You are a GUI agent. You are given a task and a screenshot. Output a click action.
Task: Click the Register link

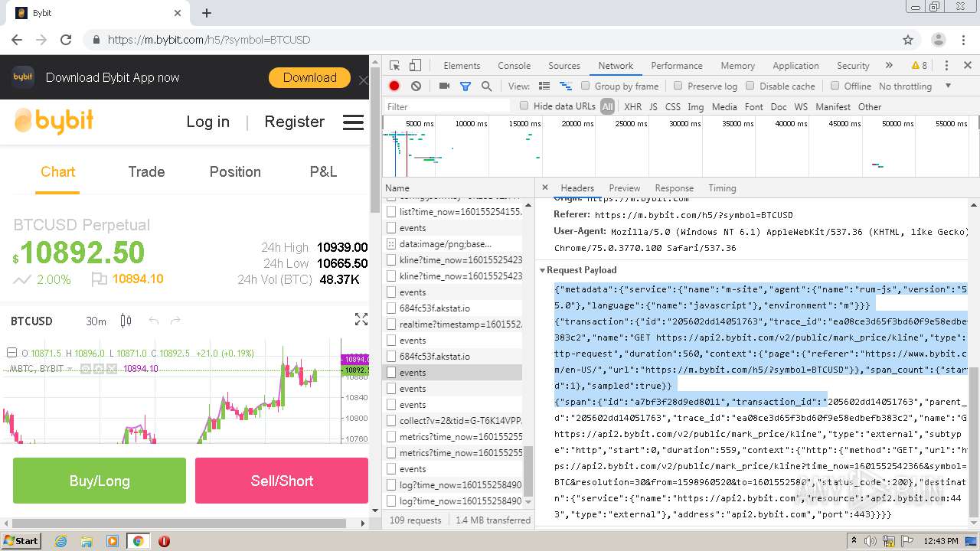294,122
